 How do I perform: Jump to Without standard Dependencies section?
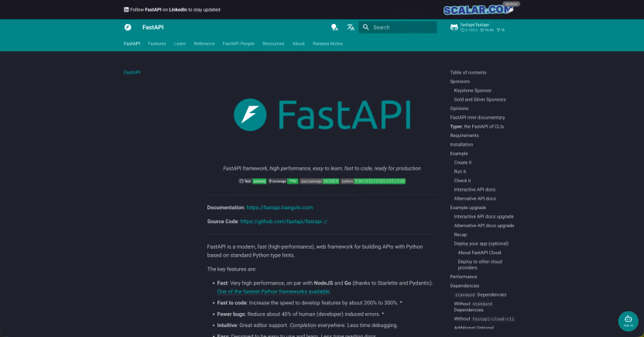473,307
